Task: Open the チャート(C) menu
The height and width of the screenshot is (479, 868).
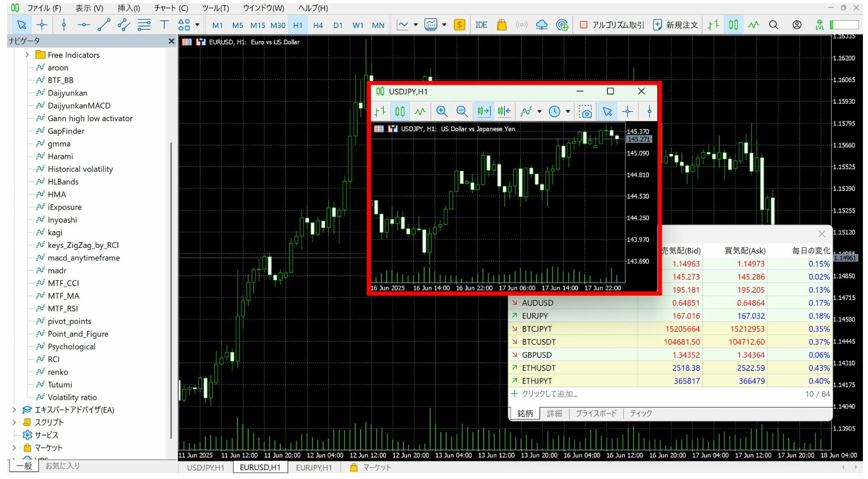Action: click(171, 8)
